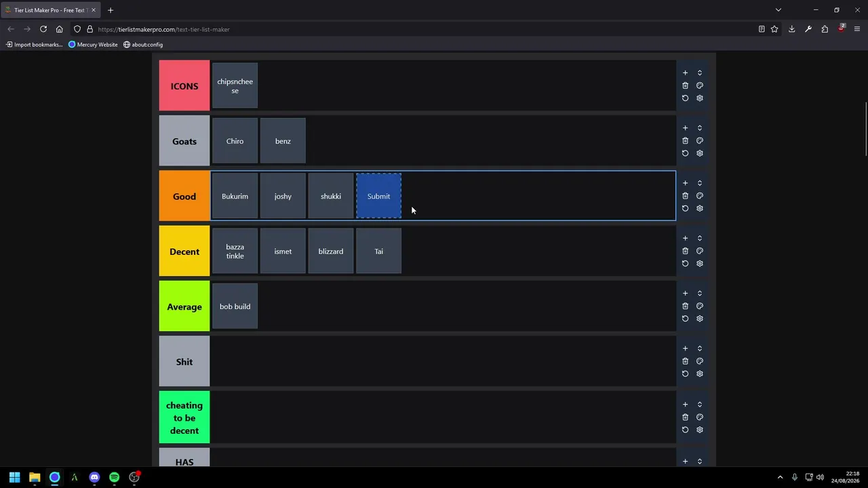Select the chipsncheese item card
The height and width of the screenshot is (488, 868).
[235, 86]
